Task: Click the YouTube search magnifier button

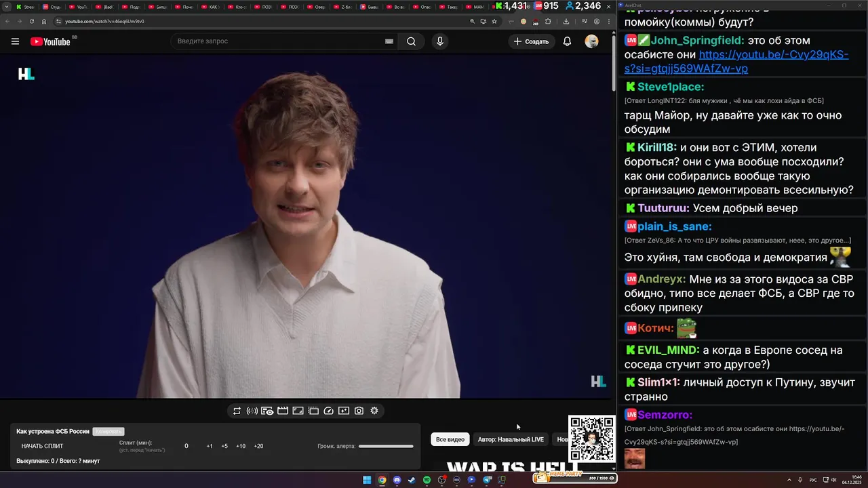Action: point(411,41)
